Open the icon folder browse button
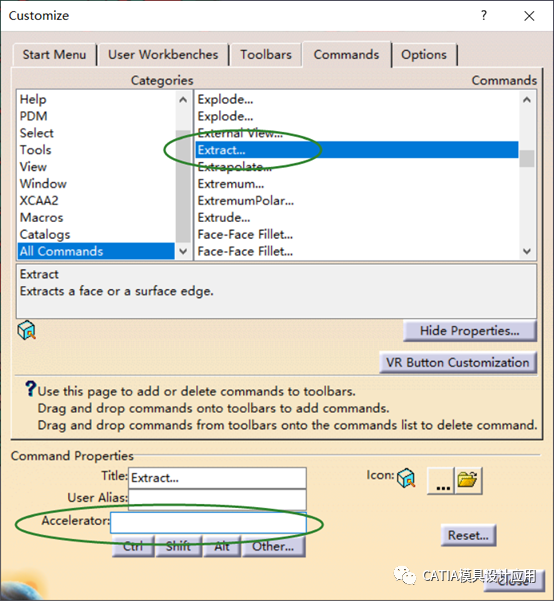Screen dimensions: 554x601 tap(468, 480)
